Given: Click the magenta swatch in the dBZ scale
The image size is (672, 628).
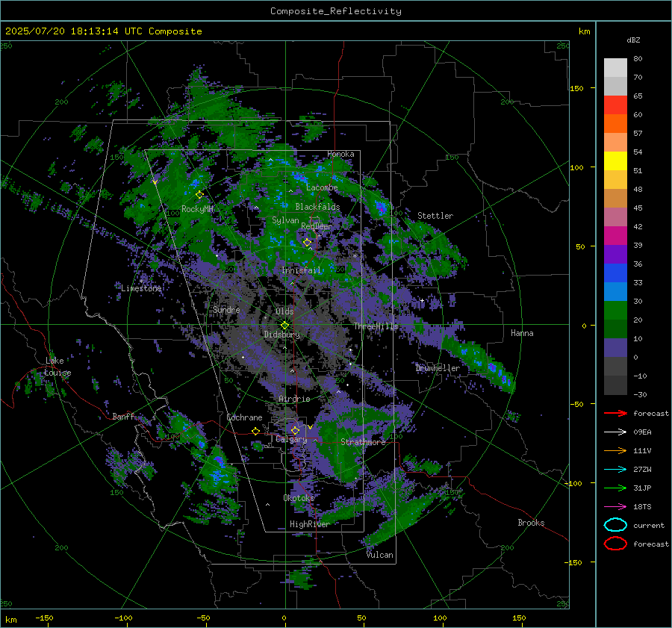Looking at the screenshot, I should tap(615, 235).
